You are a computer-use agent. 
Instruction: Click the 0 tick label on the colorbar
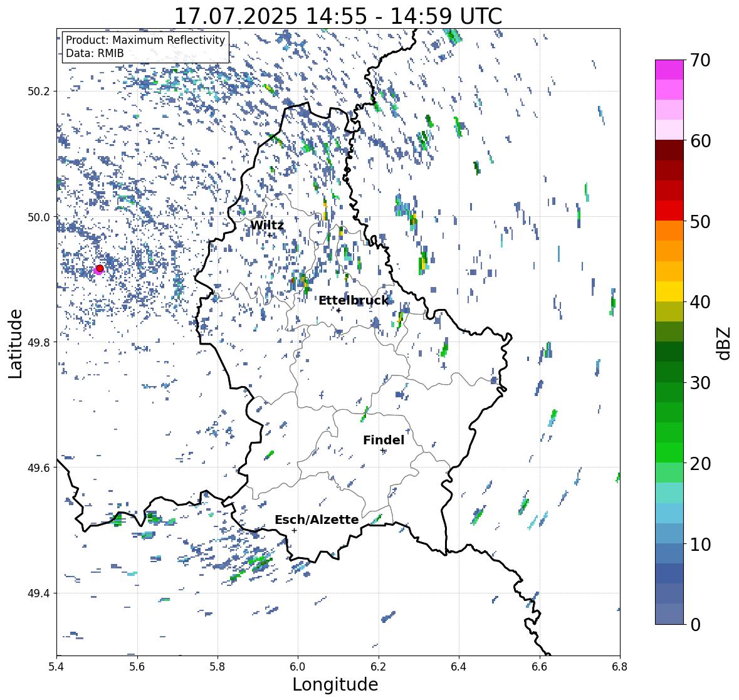pyautogui.click(x=695, y=625)
